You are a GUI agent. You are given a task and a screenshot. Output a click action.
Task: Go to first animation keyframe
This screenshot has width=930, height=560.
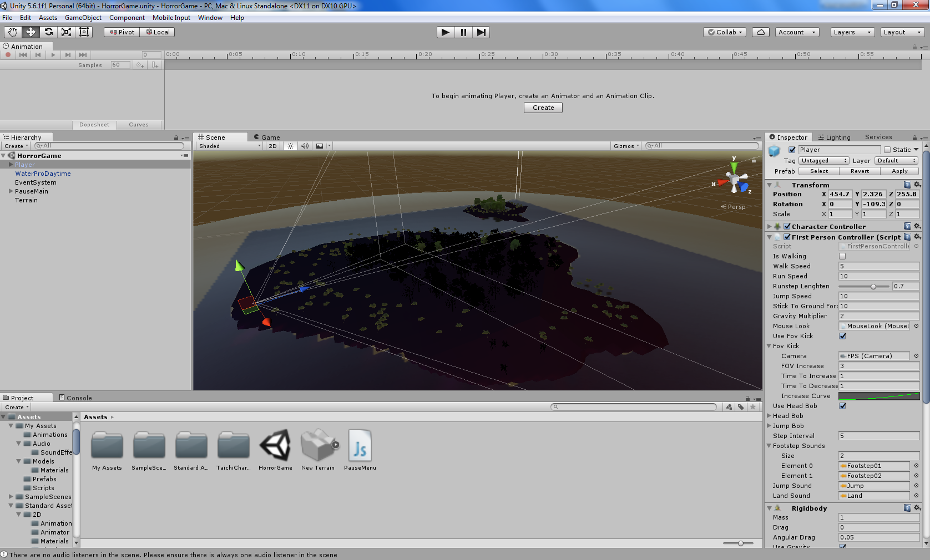click(x=23, y=55)
